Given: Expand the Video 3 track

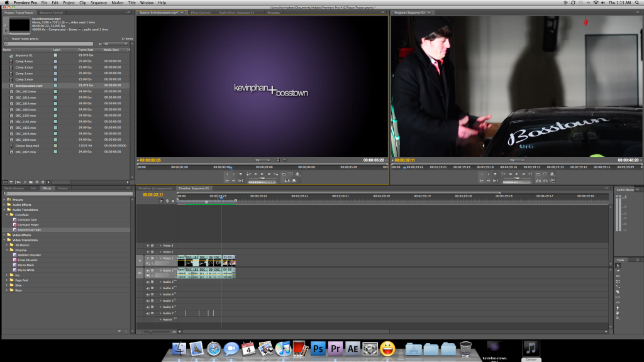Looking at the screenshot, I should pos(160,246).
